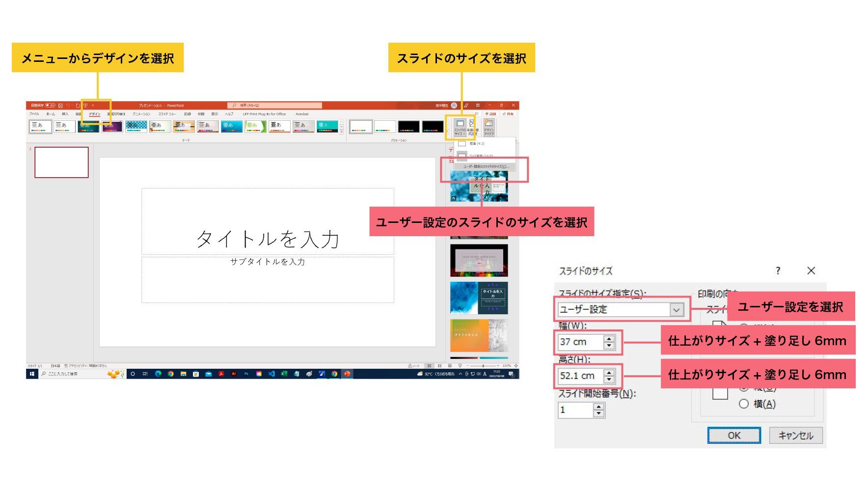Open the blue ink design idea thumbnail
The width and height of the screenshot is (868, 491).
[479, 298]
